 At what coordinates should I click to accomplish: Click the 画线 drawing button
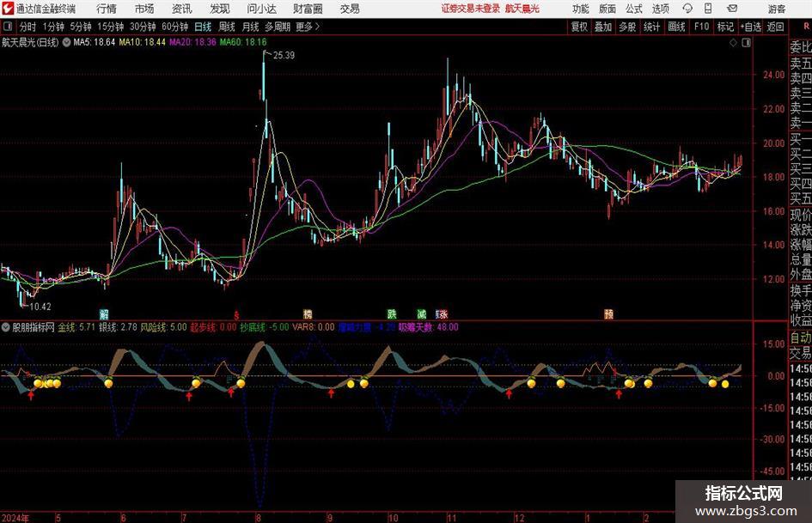tap(676, 27)
